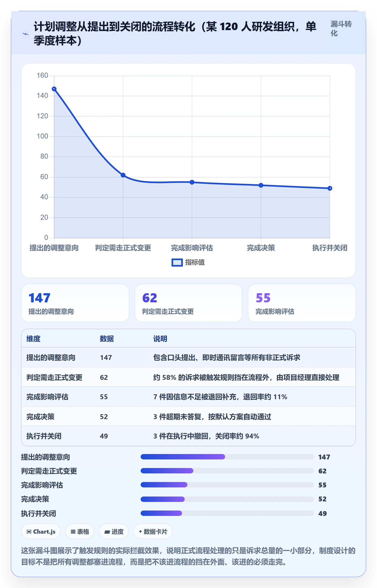The width and height of the screenshot is (377, 588).
Task: Click the card title 计划调整从提出到关闭
Action: click(x=175, y=34)
